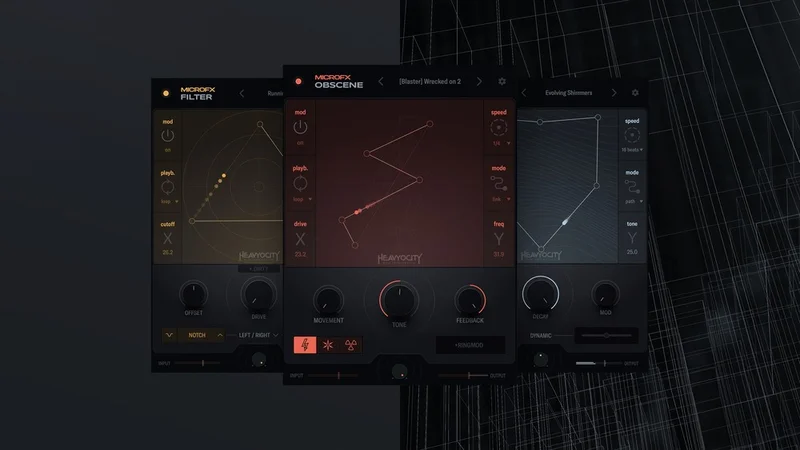Toggle mod power button in Filter plugin
Screen dimensions: 800x450
167,135
